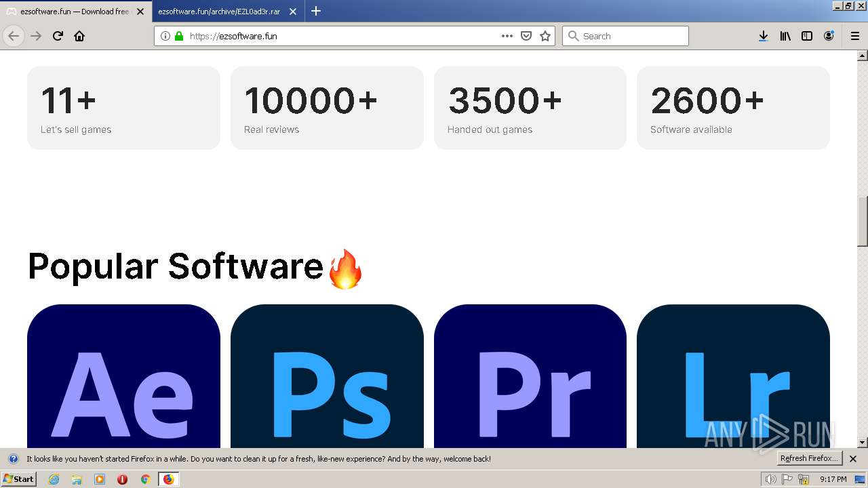Click the 9:17 PM clock
This screenshot has height=488, width=868.
coord(833,479)
